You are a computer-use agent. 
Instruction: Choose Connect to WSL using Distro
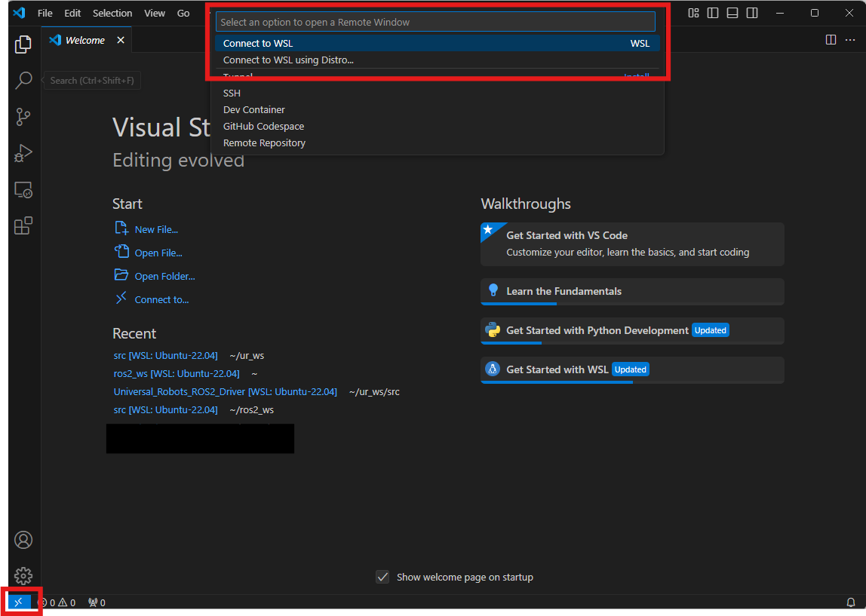coord(437,60)
